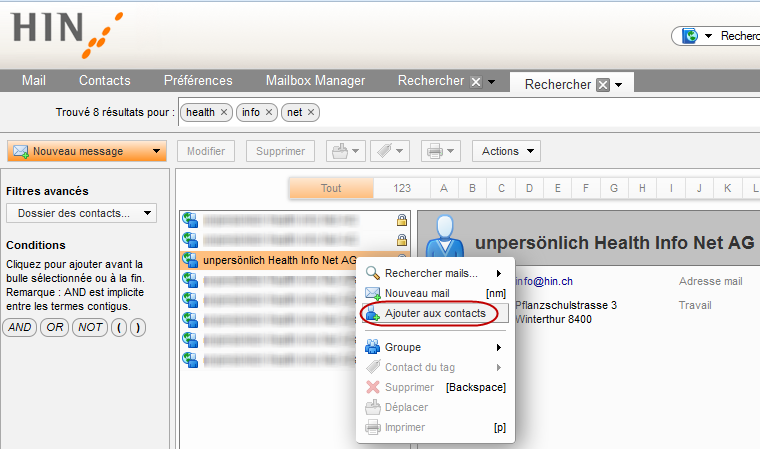Add the AND condition operator

click(20, 327)
